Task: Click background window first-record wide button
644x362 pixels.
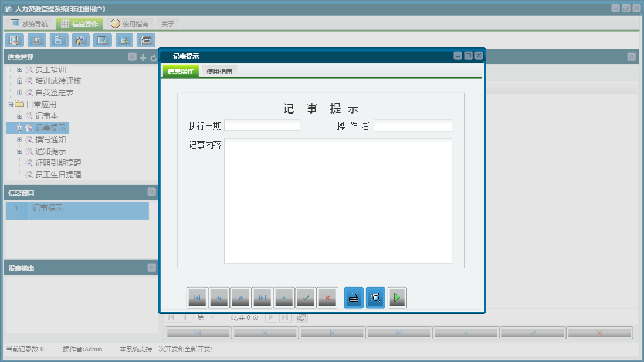Action: pyautogui.click(x=198, y=333)
